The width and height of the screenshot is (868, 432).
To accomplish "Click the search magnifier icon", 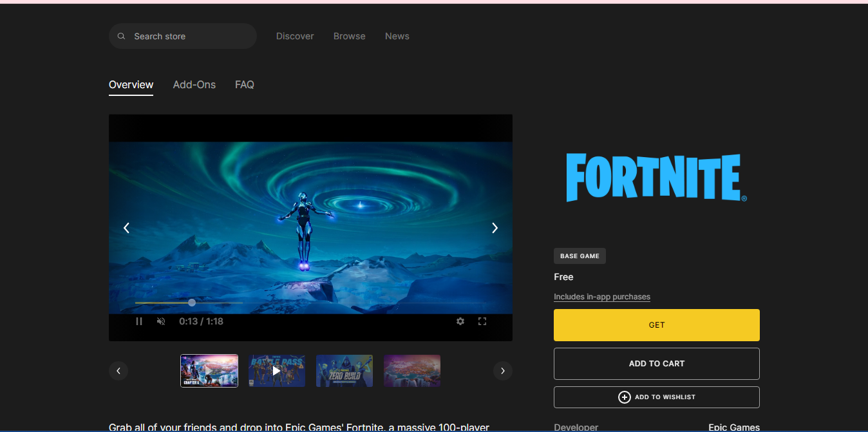I will point(121,36).
